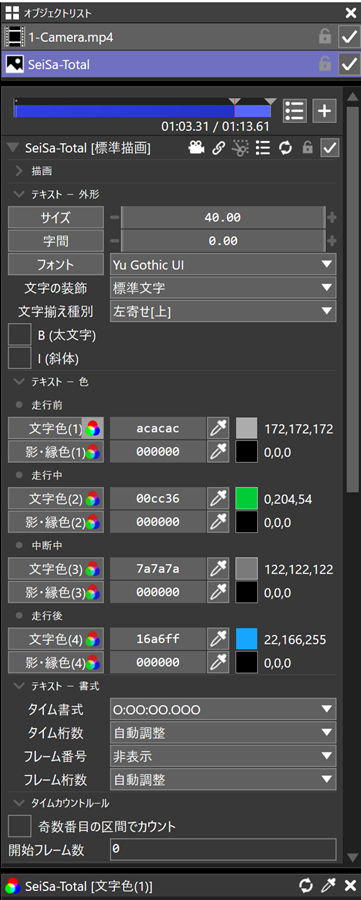Open 文字揃え種別 dropdown showing 左寄せ[上]
This screenshot has width=361, height=900.
pyautogui.click(x=223, y=312)
